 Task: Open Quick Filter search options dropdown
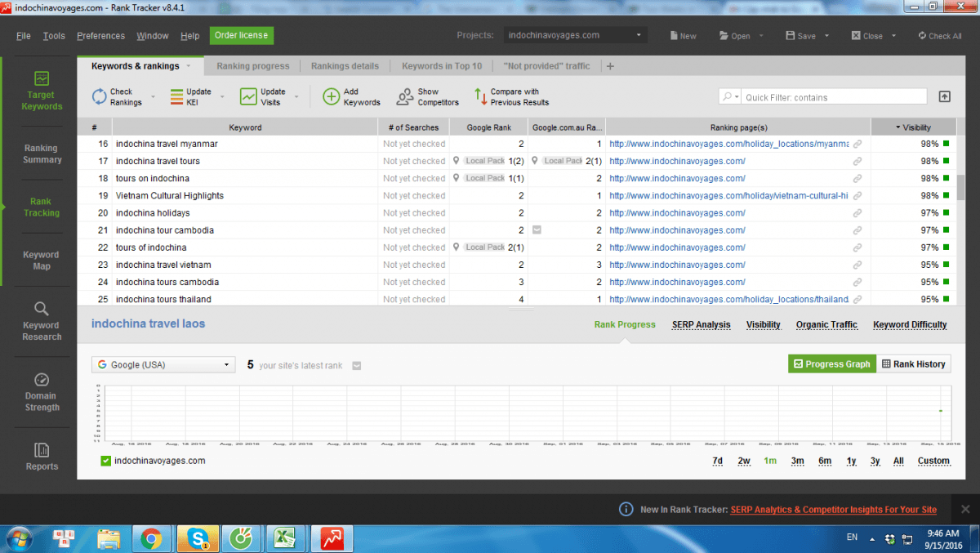[x=730, y=97]
